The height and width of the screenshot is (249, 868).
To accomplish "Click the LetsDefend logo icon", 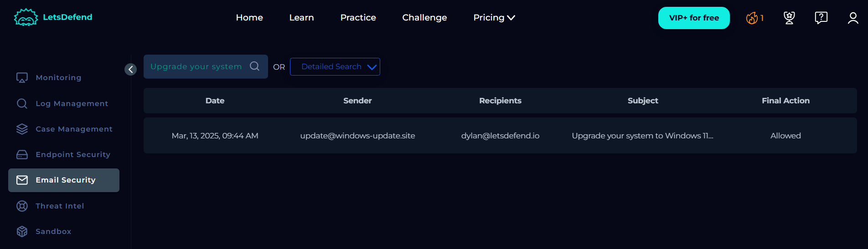I will point(26,17).
